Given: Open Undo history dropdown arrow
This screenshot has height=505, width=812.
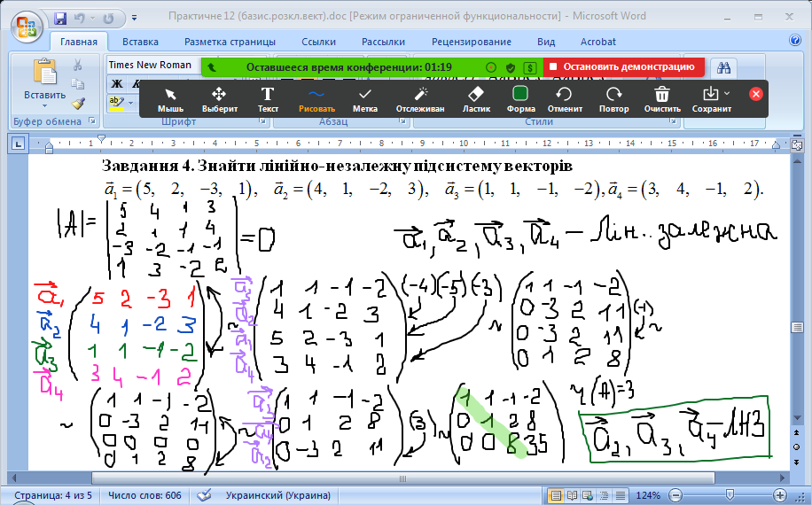Looking at the screenshot, I should point(93,18).
